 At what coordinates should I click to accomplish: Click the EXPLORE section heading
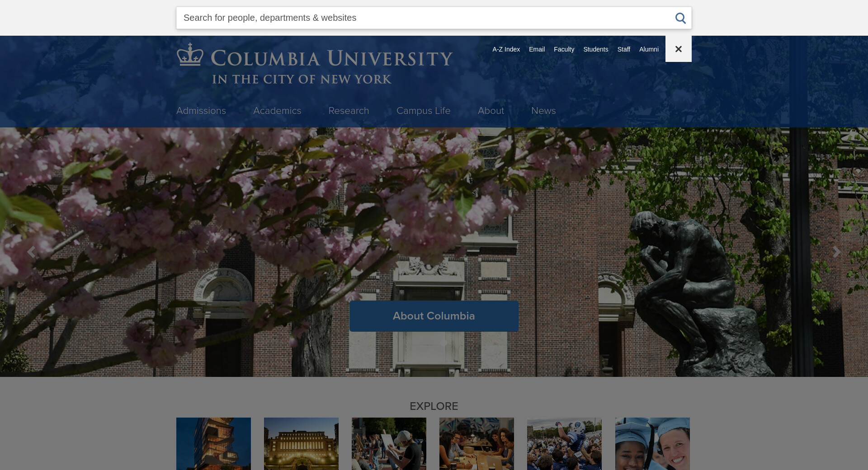(x=434, y=406)
